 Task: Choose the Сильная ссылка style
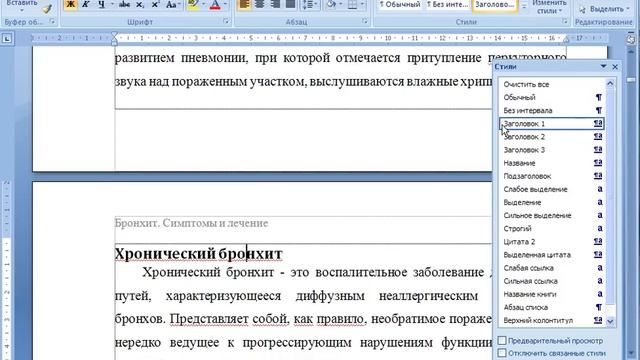[551, 281]
